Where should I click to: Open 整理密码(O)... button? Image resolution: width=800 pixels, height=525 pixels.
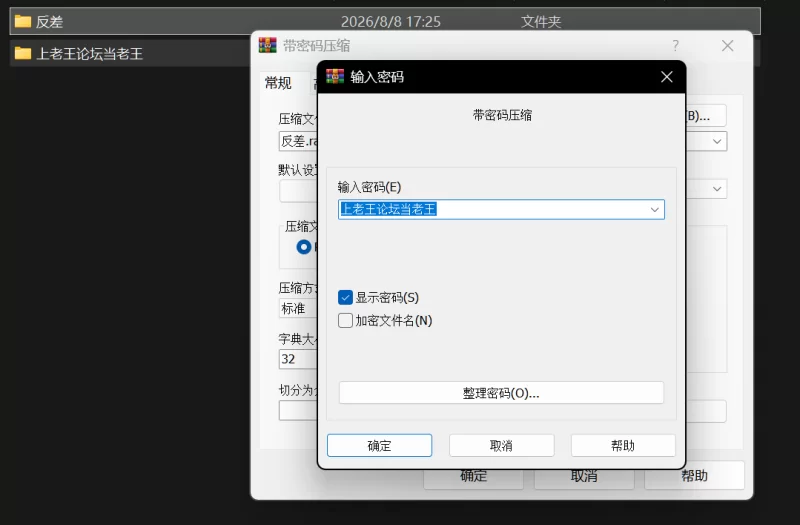[x=501, y=393]
